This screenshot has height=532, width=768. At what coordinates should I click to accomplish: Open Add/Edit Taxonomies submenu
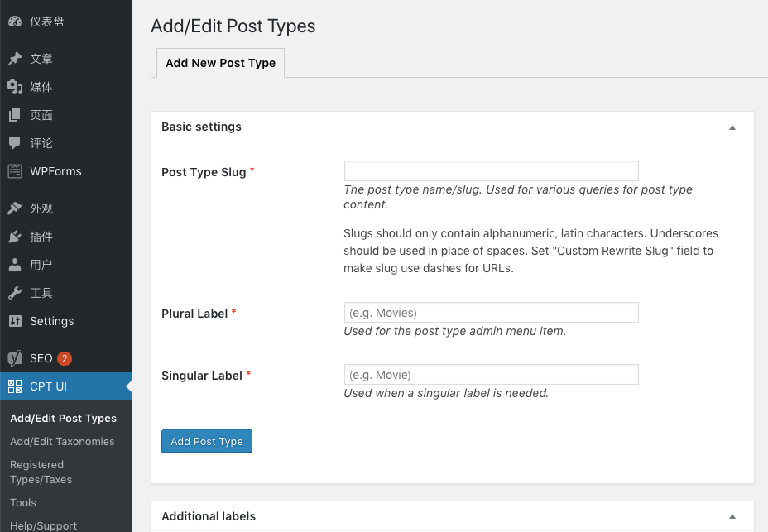pos(62,441)
